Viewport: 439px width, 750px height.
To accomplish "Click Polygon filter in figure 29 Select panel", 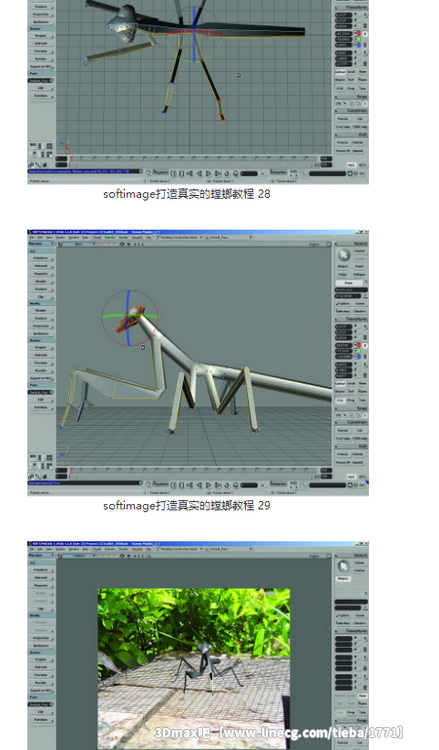I will [360, 275].
